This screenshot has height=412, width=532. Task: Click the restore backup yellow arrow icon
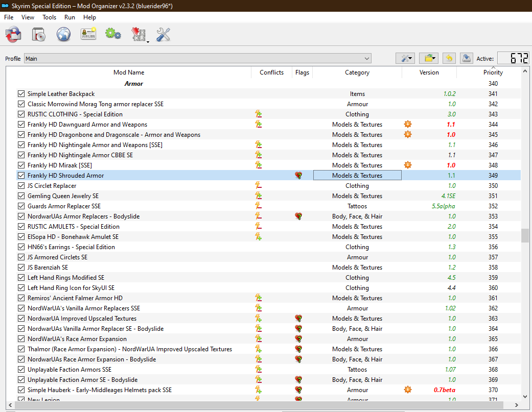coord(449,58)
